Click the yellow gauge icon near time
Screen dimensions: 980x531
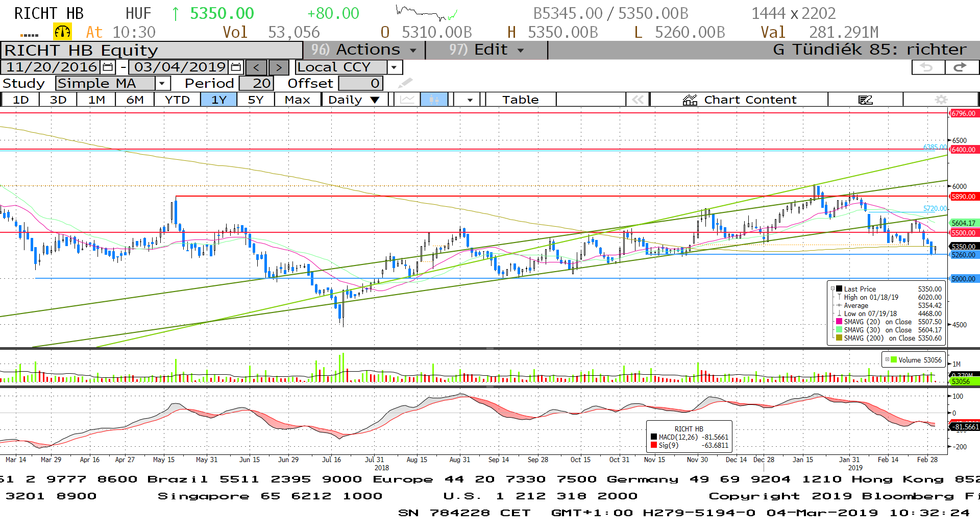[x=62, y=32]
